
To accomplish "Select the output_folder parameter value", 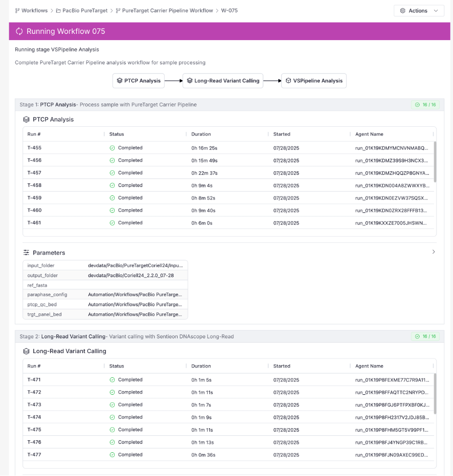I will [131, 275].
